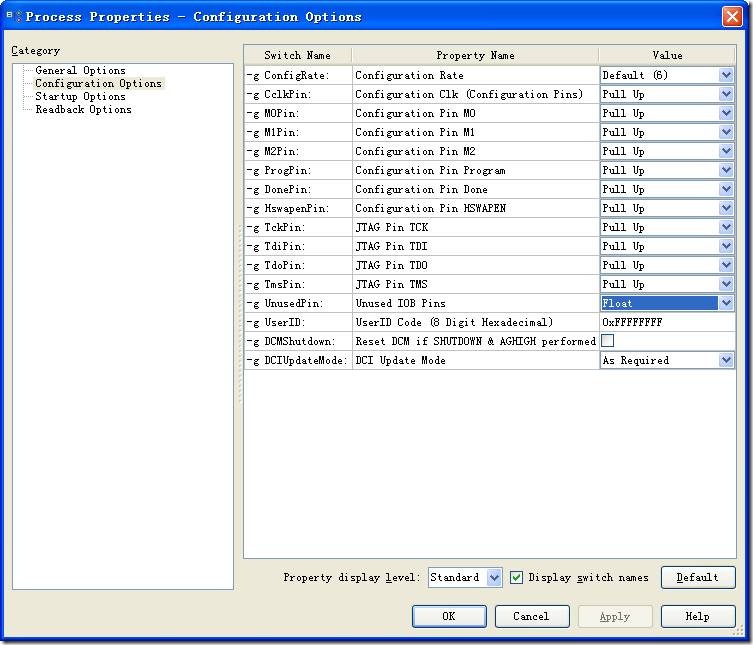This screenshot has width=753, height=645.
Task: Toggle Reset DCM if SHUTDOWN checkbox
Action: pos(608,341)
